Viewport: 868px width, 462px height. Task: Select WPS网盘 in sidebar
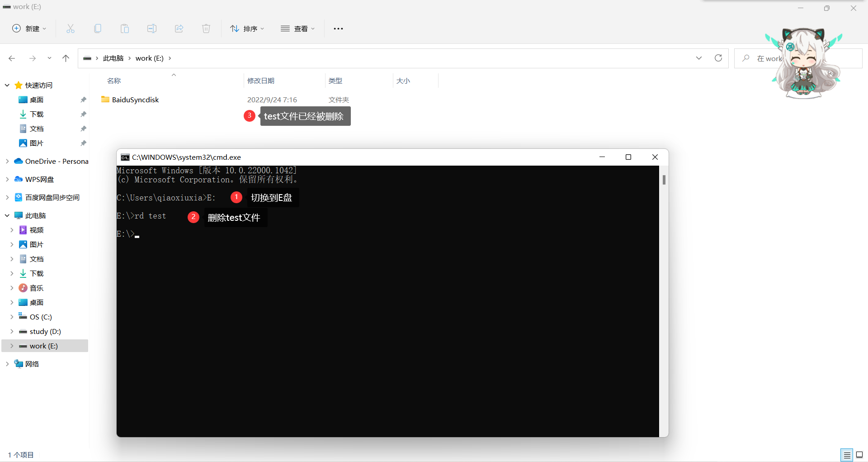point(39,179)
